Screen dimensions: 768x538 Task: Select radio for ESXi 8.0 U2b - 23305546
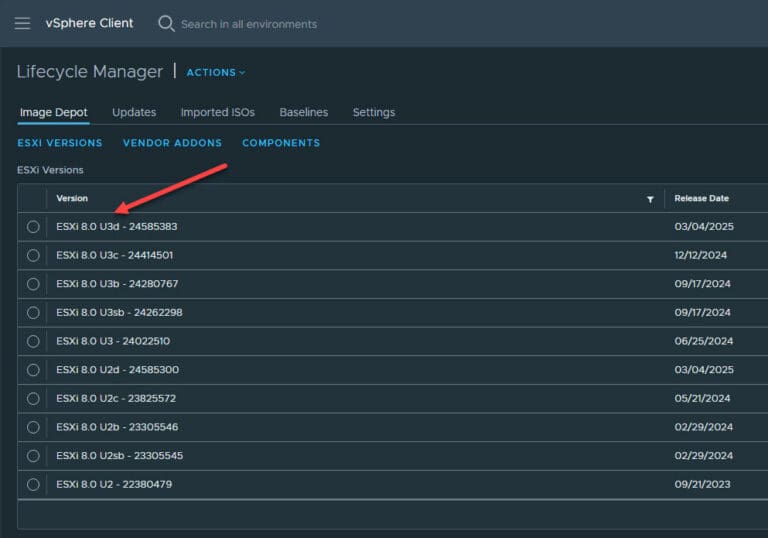tap(33, 427)
